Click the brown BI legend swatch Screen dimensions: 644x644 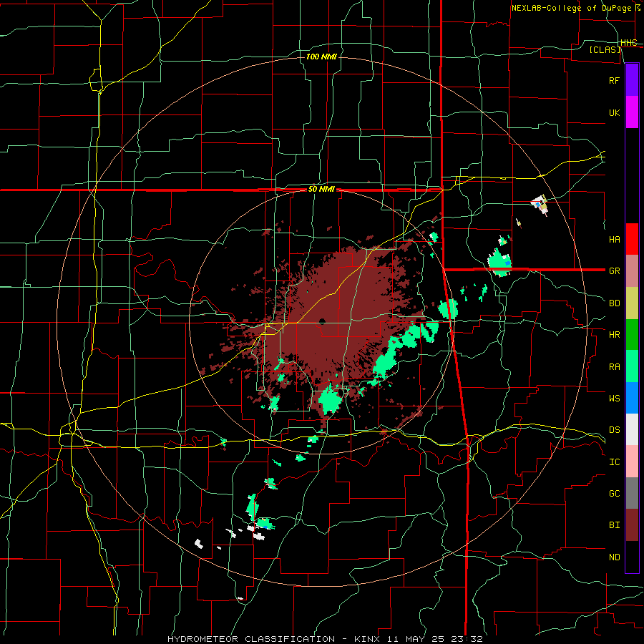(x=632, y=525)
